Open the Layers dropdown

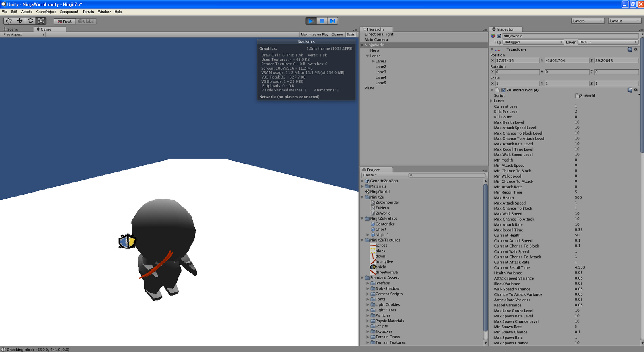tap(588, 21)
